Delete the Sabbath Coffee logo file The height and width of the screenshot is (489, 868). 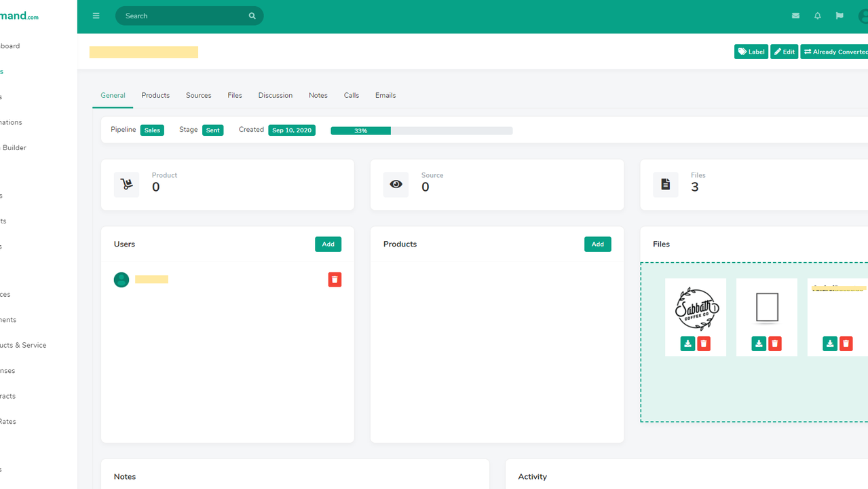point(704,344)
